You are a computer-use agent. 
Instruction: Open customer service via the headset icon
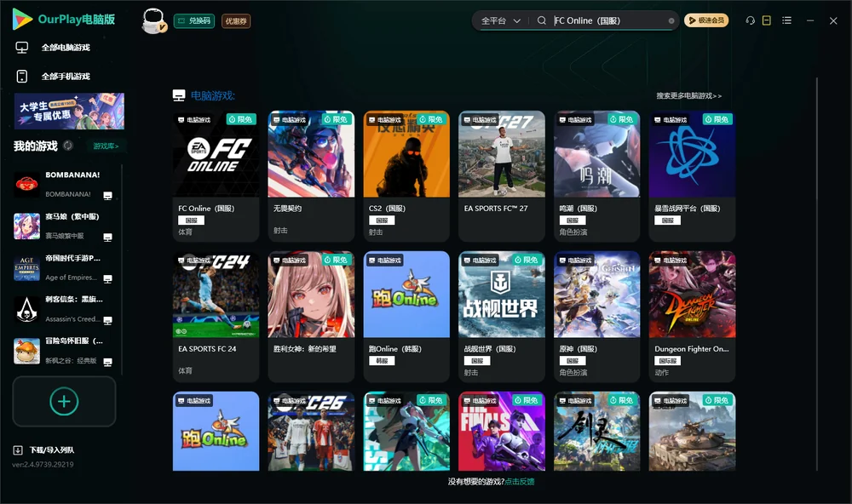(751, 20)
